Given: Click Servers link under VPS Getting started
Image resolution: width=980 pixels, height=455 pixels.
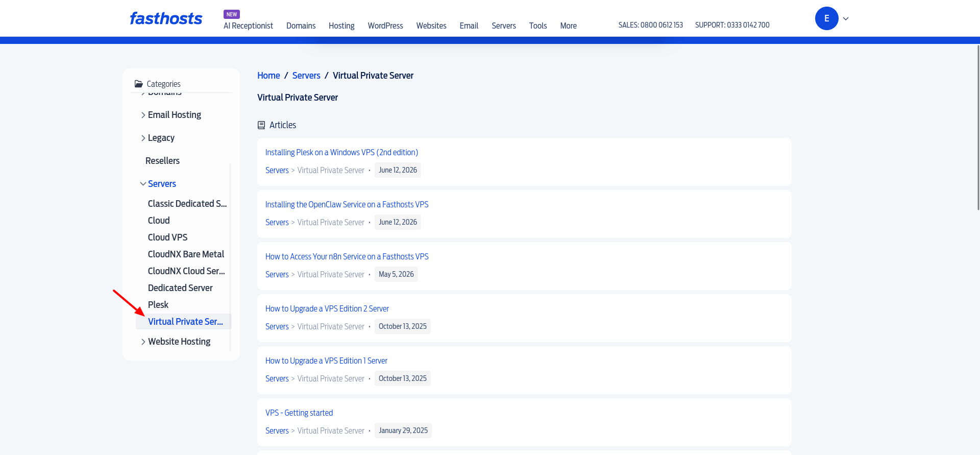Looking at the screenshot, I should pyautogui.click(x=277, y=431).
